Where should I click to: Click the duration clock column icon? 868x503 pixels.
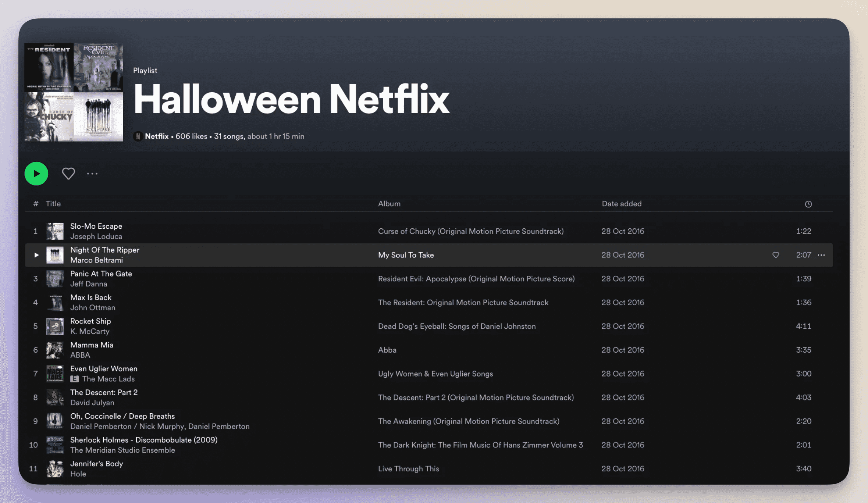(808, 204)
